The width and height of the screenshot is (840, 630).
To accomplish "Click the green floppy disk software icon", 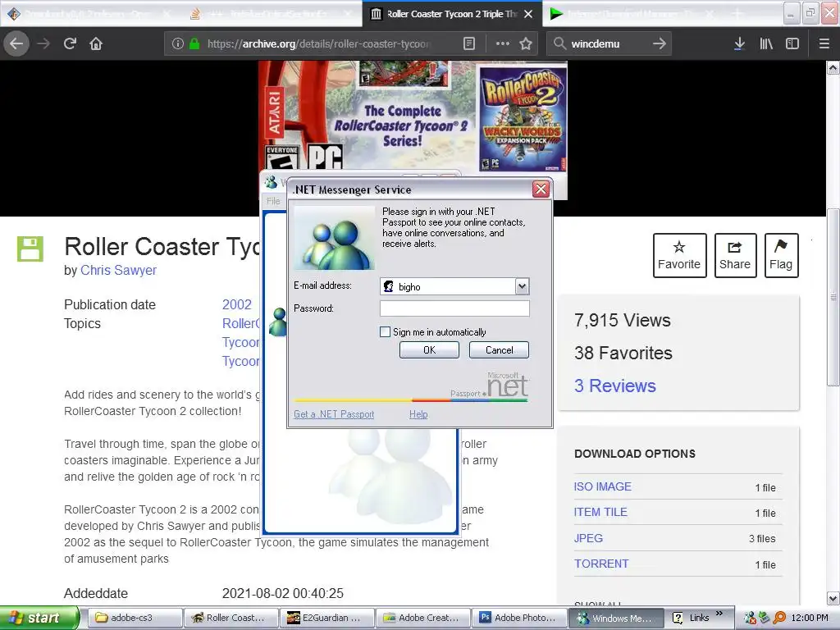I will point(30,249).
